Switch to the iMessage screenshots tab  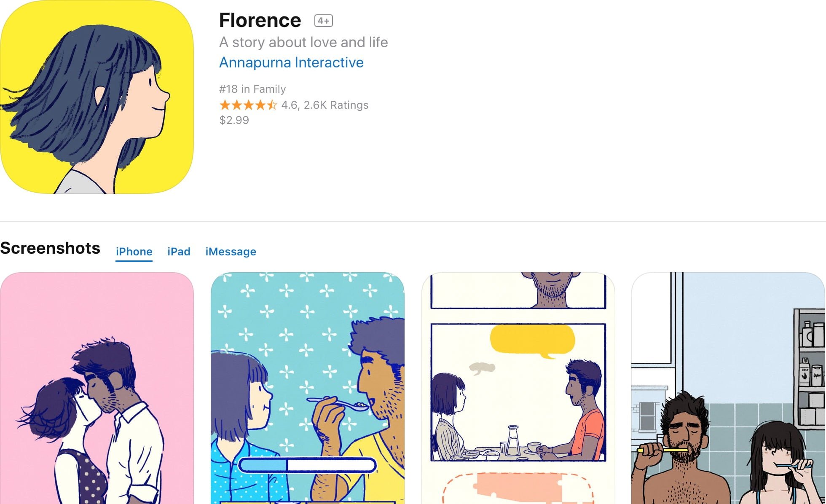(x=231, y=252)
